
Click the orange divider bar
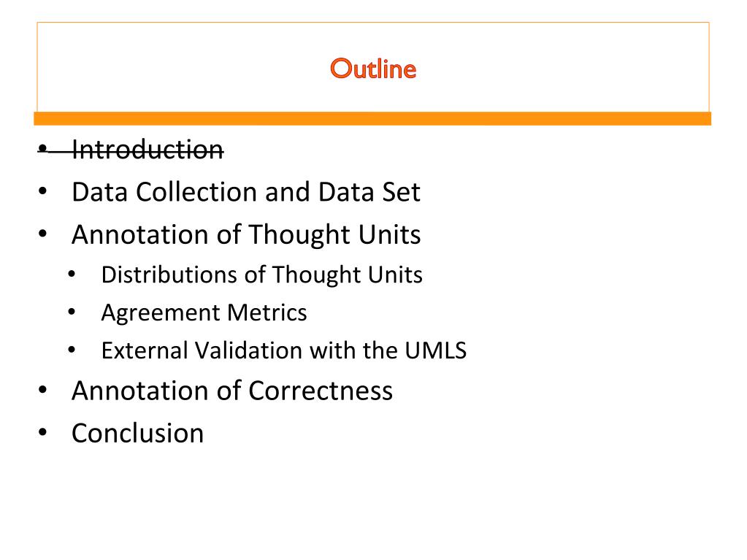[372, 118]
